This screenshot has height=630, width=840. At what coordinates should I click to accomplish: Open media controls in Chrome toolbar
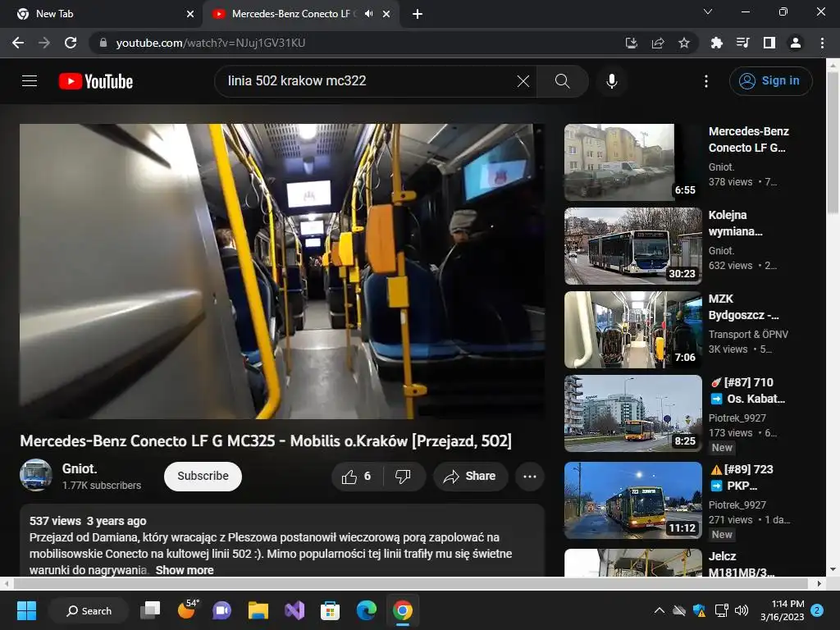(x=743, y=43)
